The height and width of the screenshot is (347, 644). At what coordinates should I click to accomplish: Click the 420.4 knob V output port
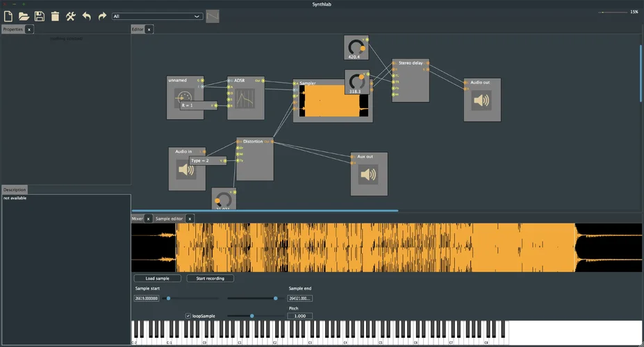click(367, 40)
